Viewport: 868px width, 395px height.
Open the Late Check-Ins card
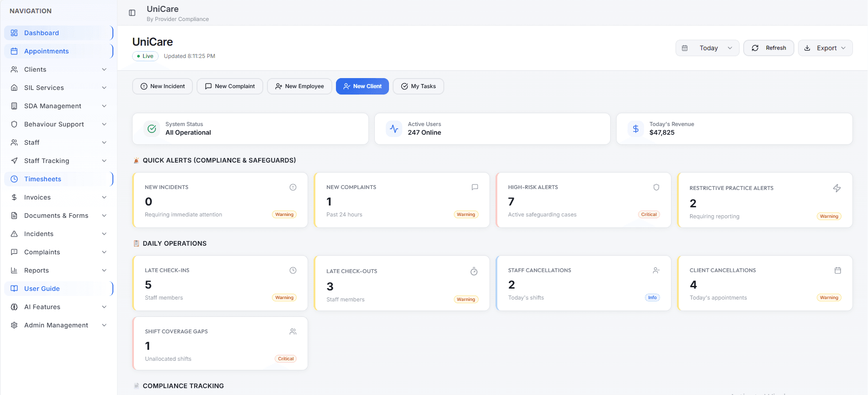pyautogui.click(x=220, y=283)
